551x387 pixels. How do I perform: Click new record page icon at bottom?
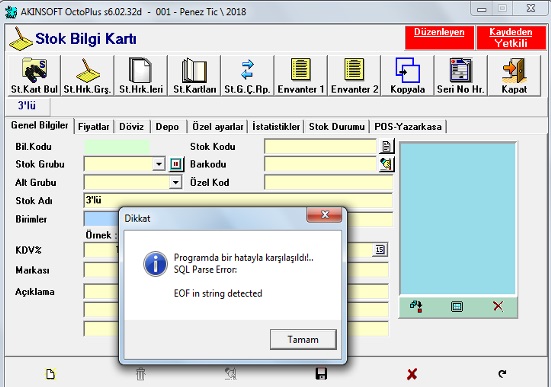tap(50, 374)
